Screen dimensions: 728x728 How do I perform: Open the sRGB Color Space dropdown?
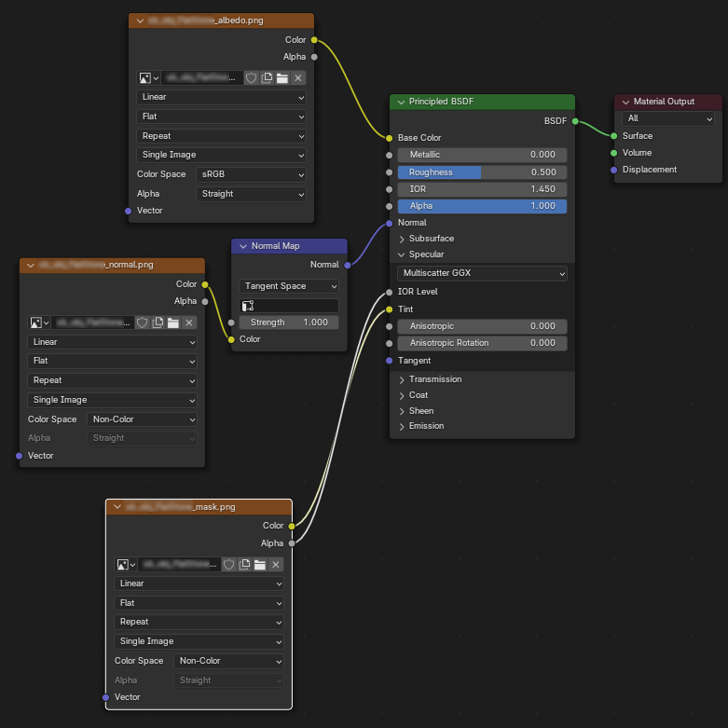tap(251, 174)
